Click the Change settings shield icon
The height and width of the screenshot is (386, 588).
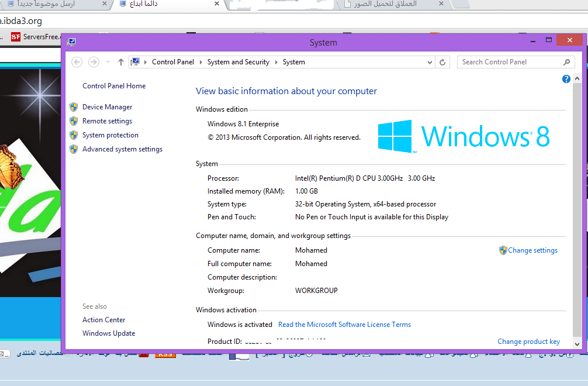click(503, 250)
